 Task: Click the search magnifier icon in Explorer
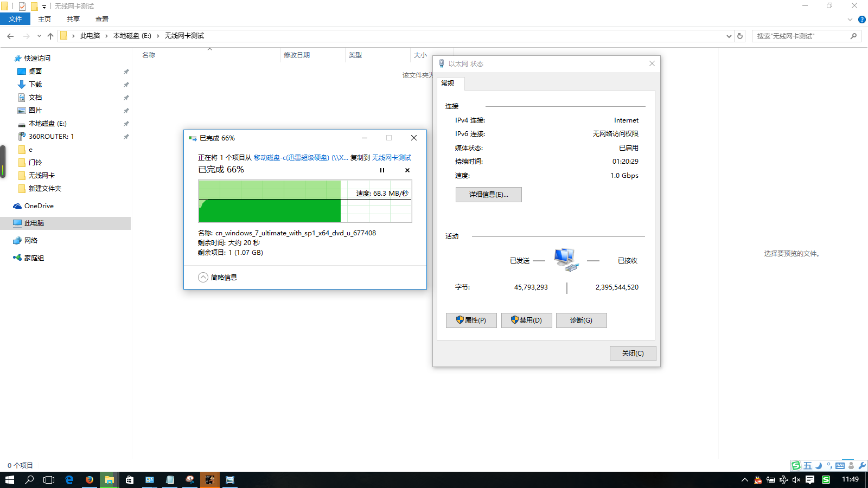854,36
